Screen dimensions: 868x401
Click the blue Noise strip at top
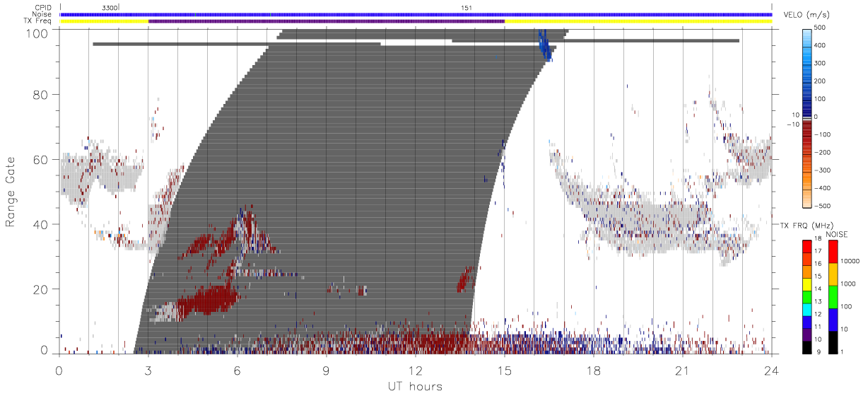(x=416, y=14)
